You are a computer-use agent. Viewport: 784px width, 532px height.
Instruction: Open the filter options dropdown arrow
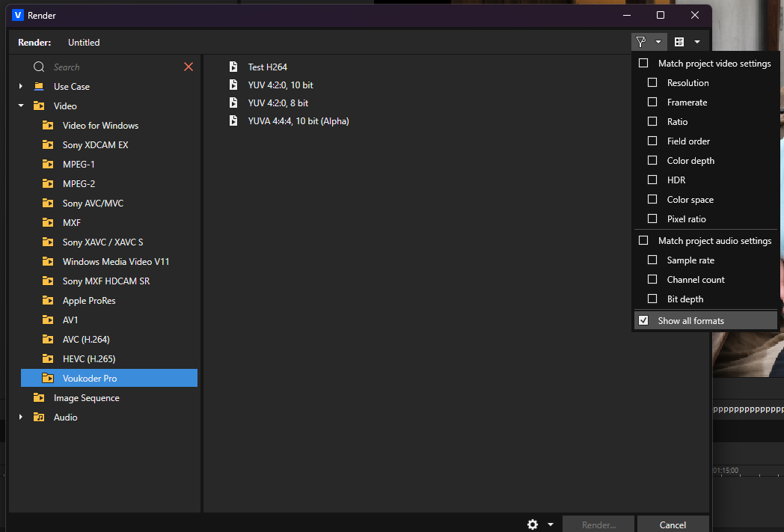click(658, 42)
